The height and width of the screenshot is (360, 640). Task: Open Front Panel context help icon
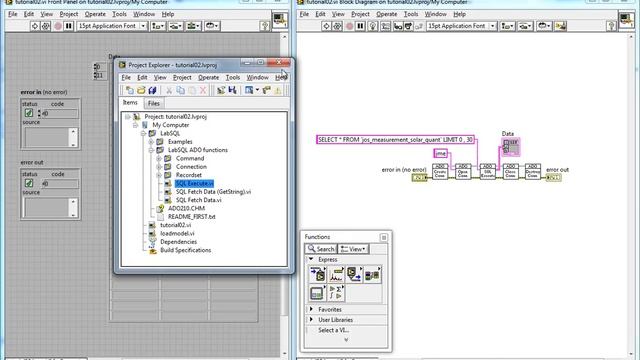pos(264,26)
